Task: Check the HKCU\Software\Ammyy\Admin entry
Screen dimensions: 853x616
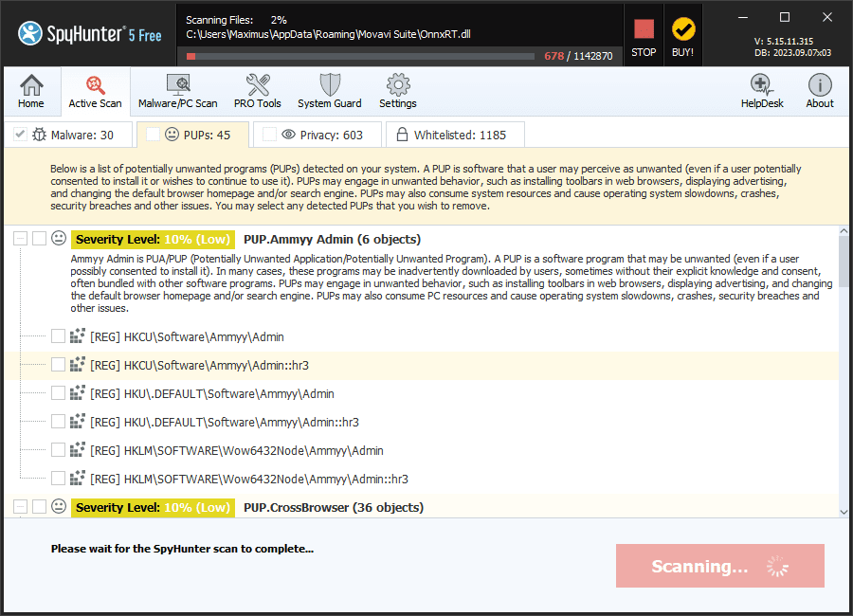Action: [x=58, y=335]
